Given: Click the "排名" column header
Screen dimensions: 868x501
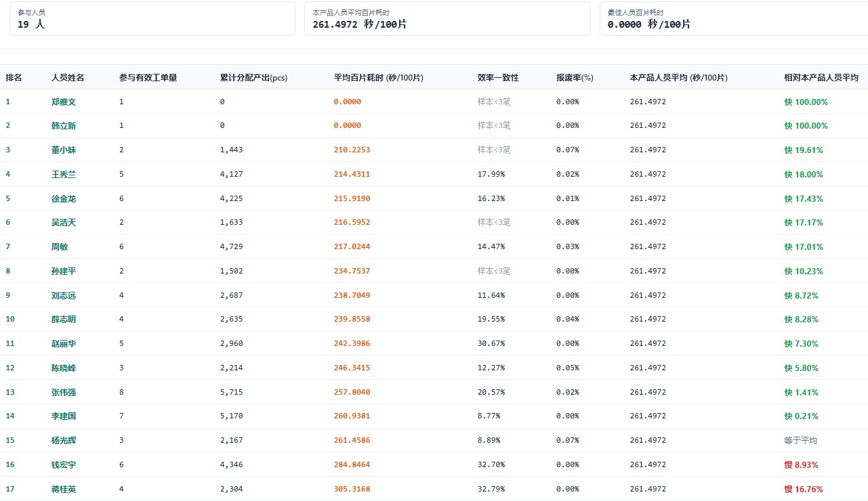Looking at the screenshot, I should click(14, 78).
